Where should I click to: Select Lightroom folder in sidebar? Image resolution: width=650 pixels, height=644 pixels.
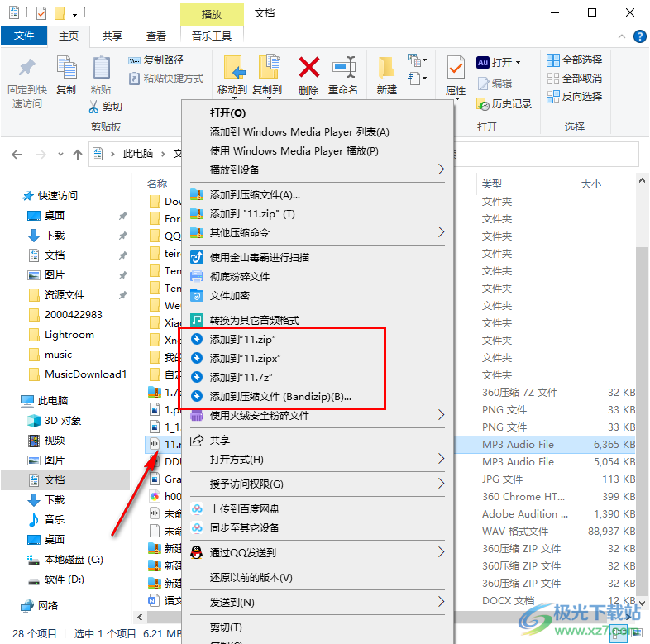69,335
